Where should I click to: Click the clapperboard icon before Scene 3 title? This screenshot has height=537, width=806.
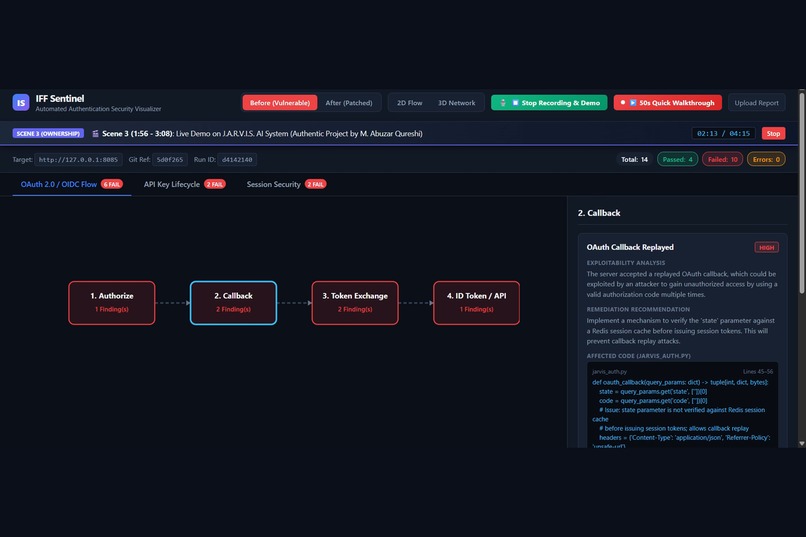tap(95, 134)
